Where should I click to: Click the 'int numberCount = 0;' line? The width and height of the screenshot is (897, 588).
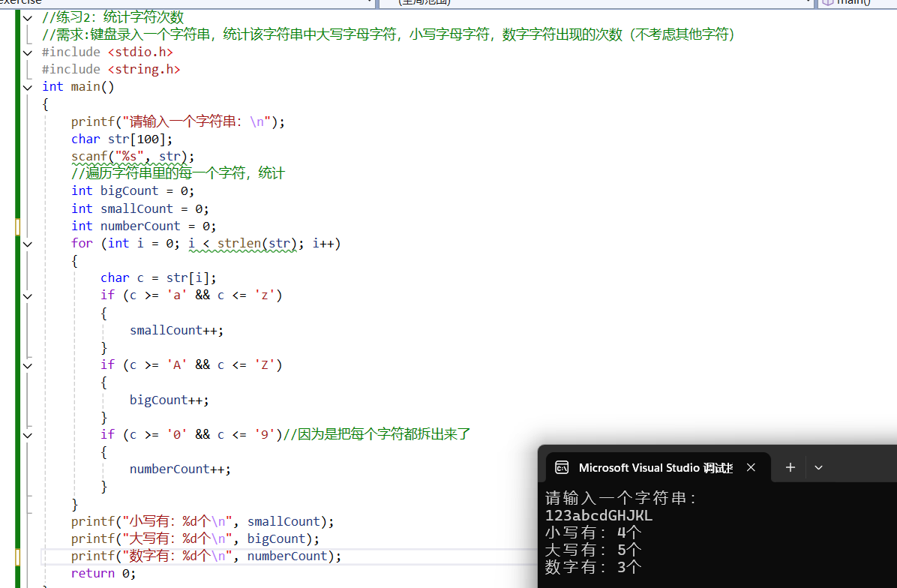143,226
